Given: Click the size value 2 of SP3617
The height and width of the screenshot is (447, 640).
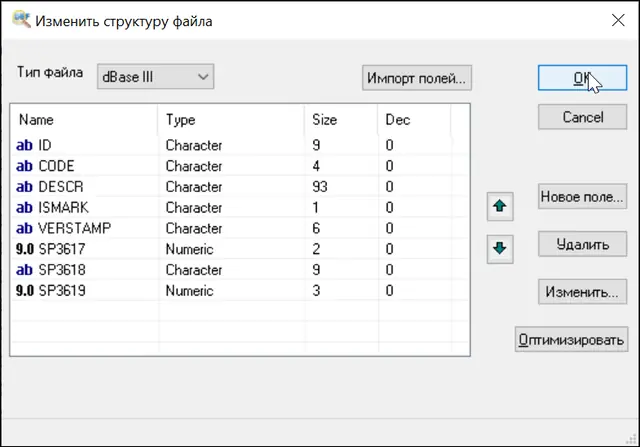Looking at the screenshot, I should click(316, 249).
